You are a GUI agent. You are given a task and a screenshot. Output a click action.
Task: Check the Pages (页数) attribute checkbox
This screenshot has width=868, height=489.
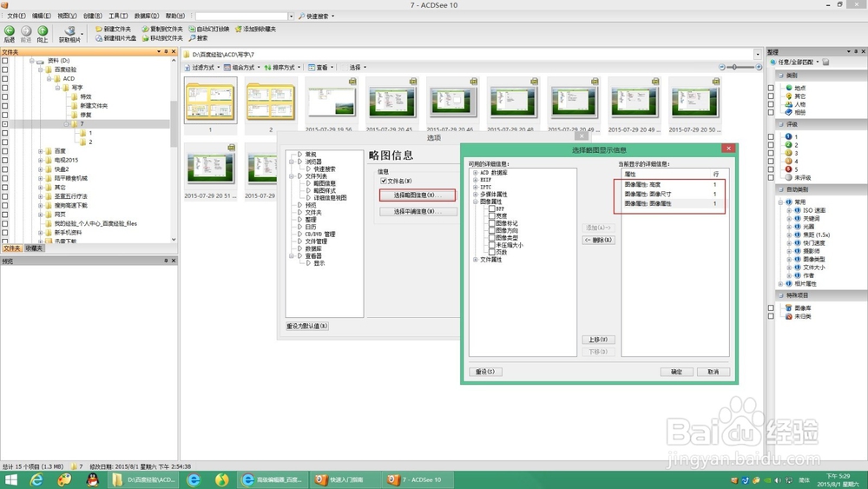click(491, 252)
